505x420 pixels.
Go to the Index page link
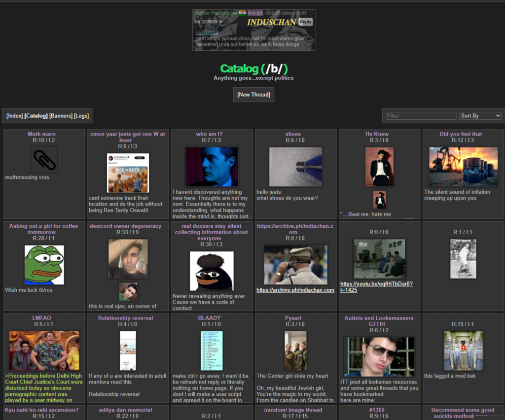click(15, 116)
